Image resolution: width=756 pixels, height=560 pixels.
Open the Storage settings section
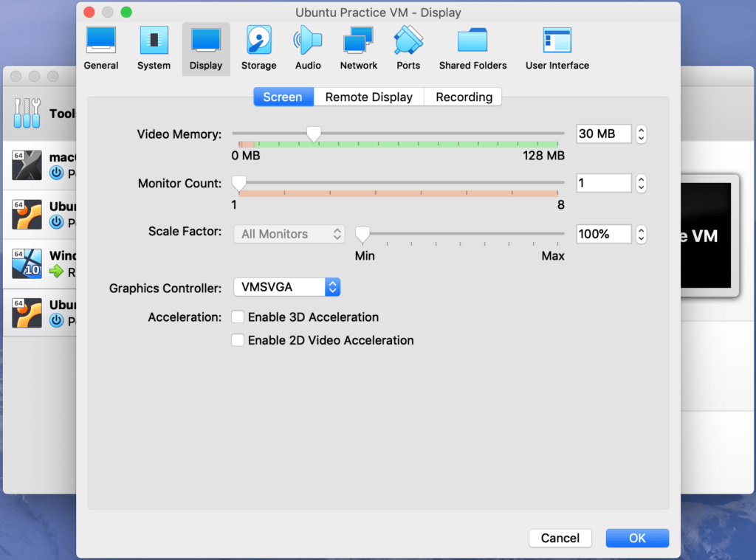point(259,49)
